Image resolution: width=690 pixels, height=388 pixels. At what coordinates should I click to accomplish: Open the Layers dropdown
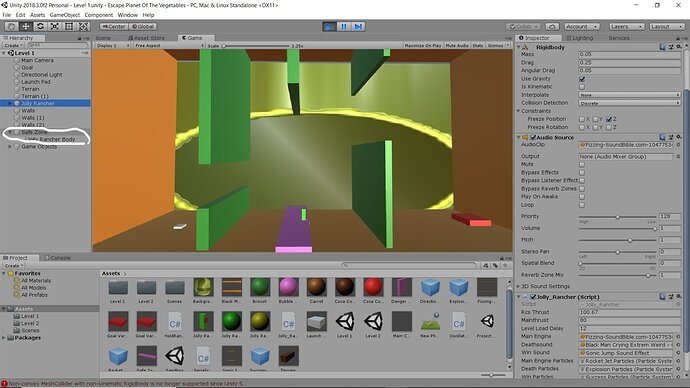627,26
